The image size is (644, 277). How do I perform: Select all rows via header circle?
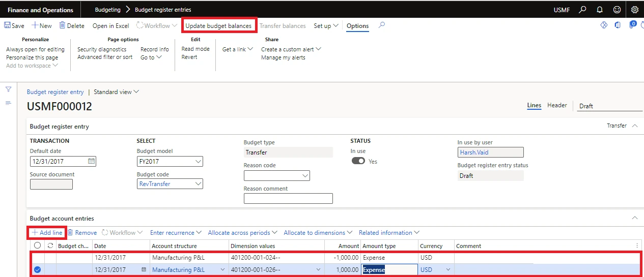(x=37, y=246)
